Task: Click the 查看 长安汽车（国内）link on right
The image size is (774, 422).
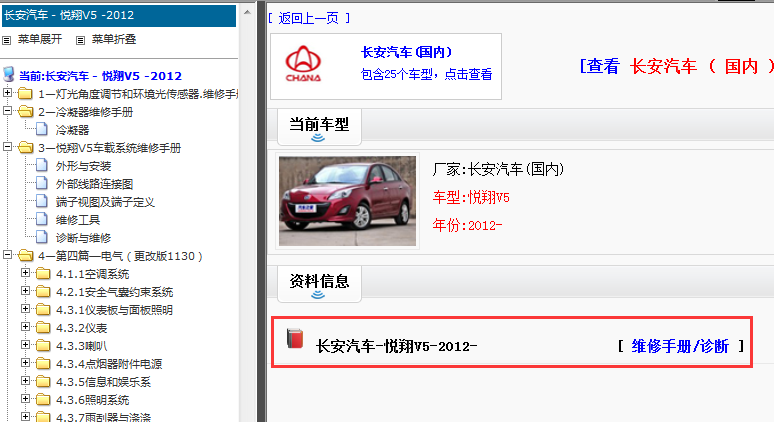Action: (x=676, y=66)
